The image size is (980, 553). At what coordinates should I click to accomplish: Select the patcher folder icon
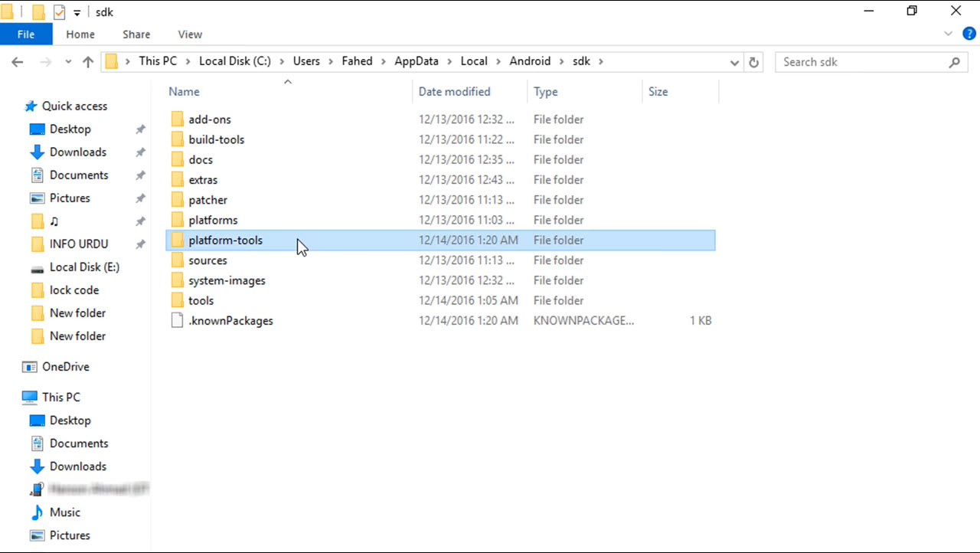pyautogui.click(x=178, y=200)
